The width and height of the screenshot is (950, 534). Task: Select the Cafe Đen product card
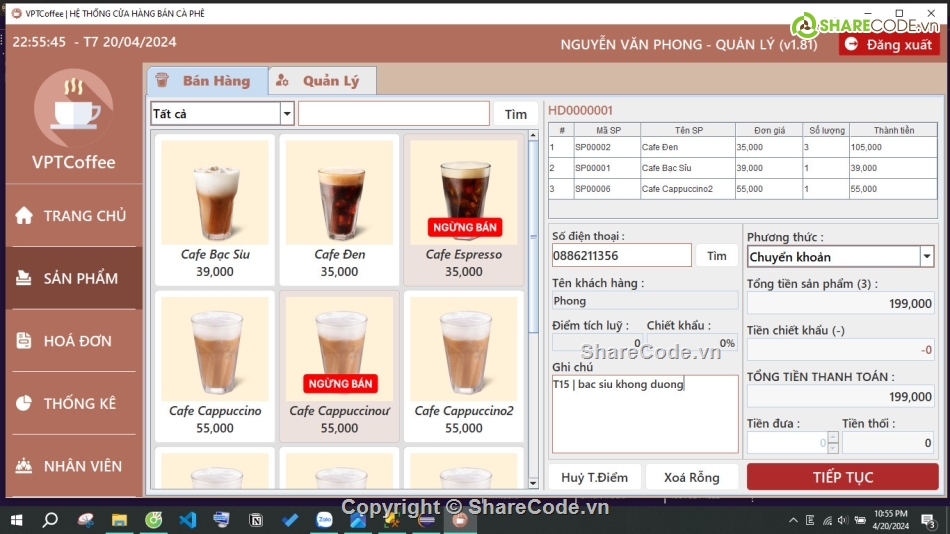[x=339, y=210]
